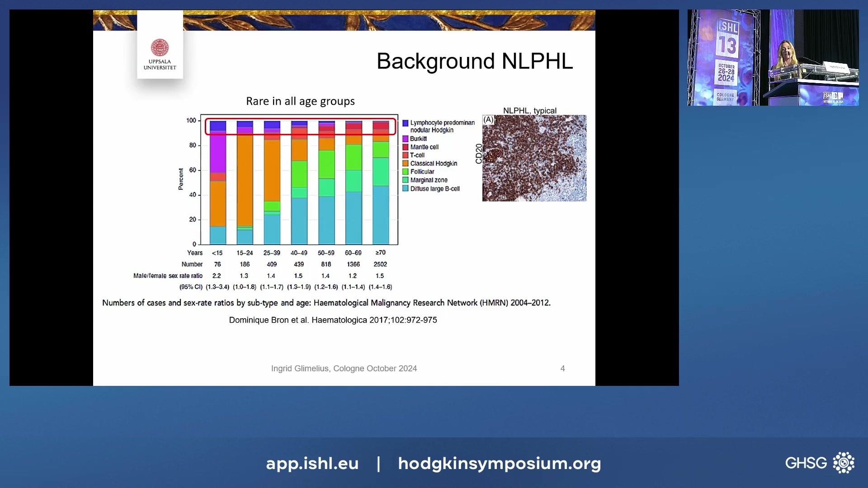Expand the Rare in all age groups chart

298,181
